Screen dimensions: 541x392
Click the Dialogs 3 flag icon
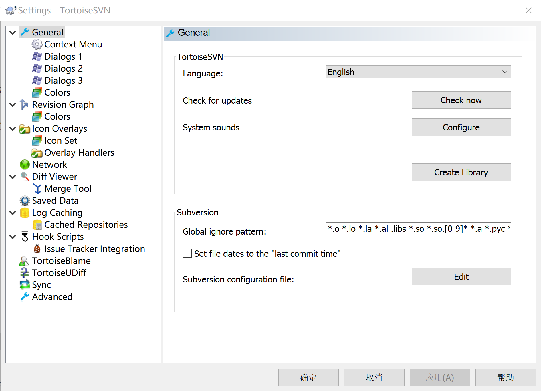click(x=37, y=80)
